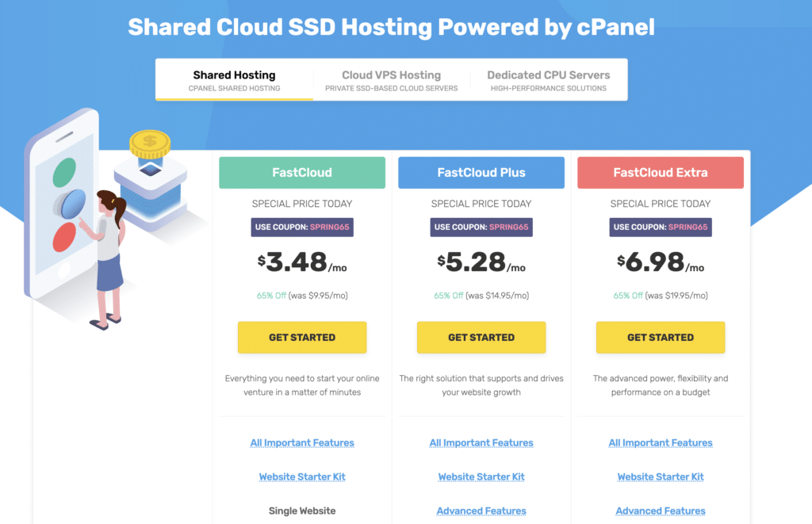Click the red FastCloud Extra plan header
Screen dimensions: 812x524
pyautogui.click(x=661, y=173)
